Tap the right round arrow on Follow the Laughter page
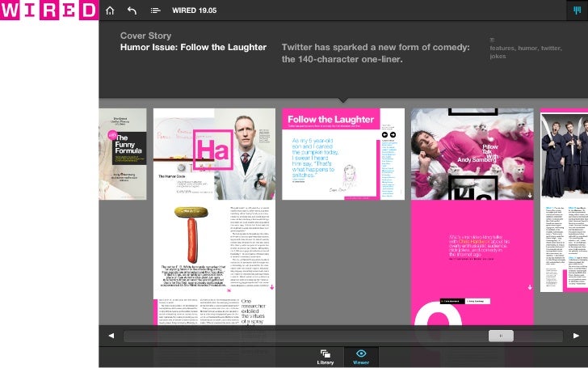The width and height of the screenshot is (588, 368). 393,135
